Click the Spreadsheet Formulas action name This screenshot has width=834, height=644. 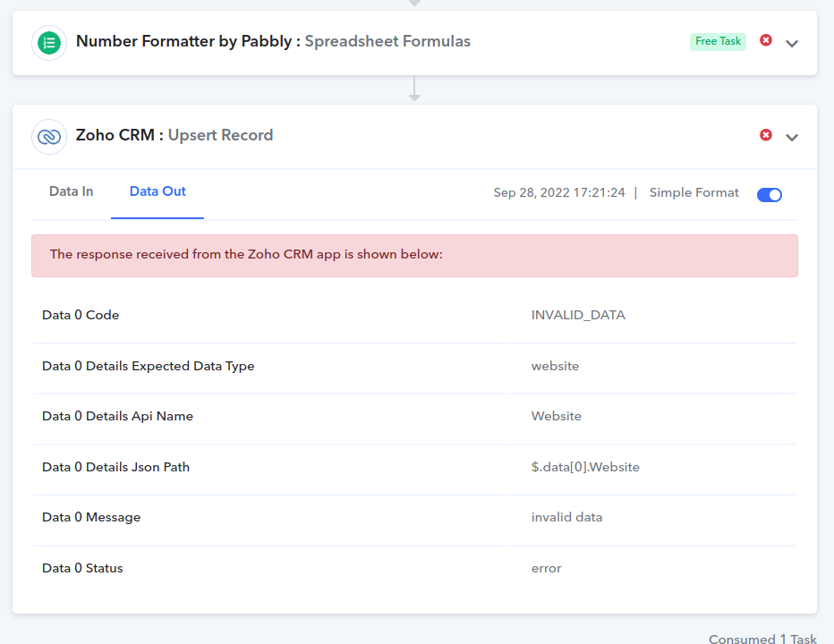pyautogui.click(x=387, y=41)
